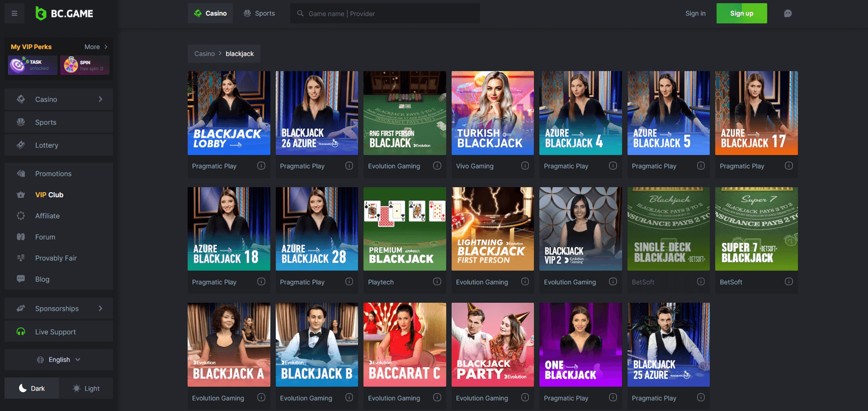The height and width of the screenshot is (411, 868).
Task: Click the green Sign up button
Action: 741,13
